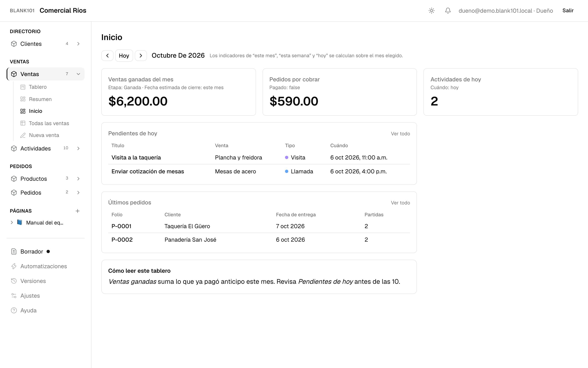Image resolution: width=588 pixels, height=368 pixels.
Task: Click the Productos cube icon
Action: (x=14, y=179)
